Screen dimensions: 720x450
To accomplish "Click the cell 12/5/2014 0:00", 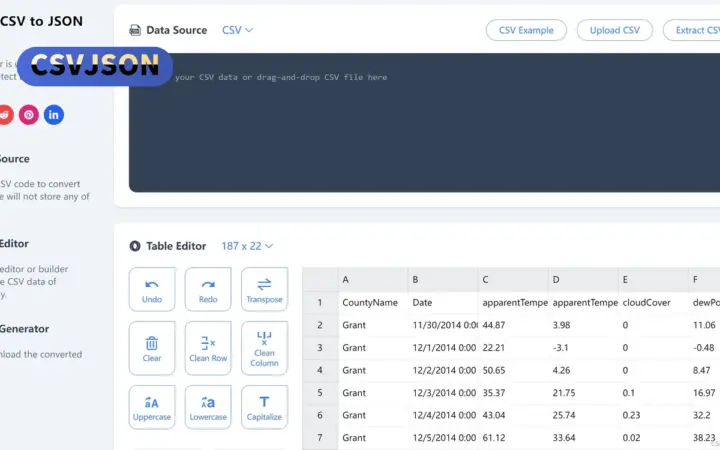I will pos(443,438).
